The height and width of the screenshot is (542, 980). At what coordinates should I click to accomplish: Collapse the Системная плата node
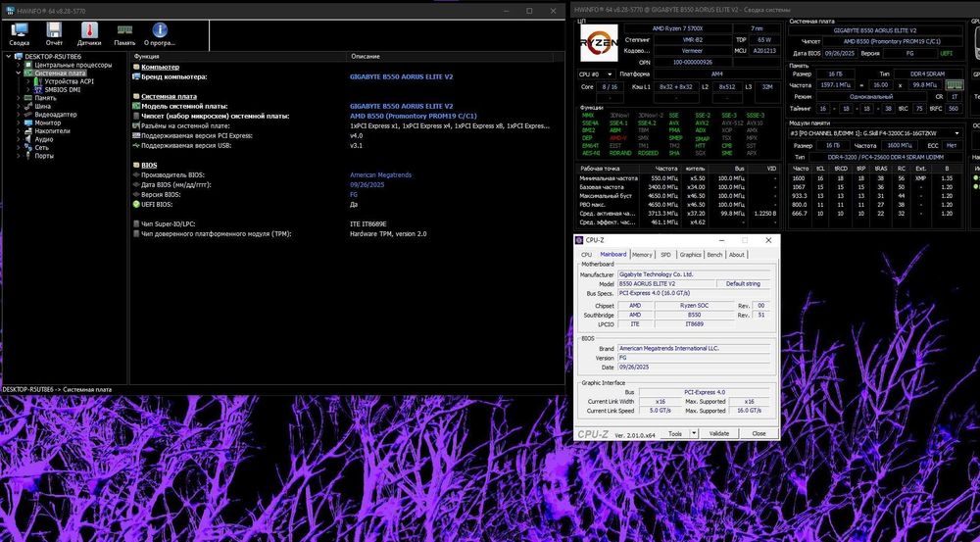(19, 74)
